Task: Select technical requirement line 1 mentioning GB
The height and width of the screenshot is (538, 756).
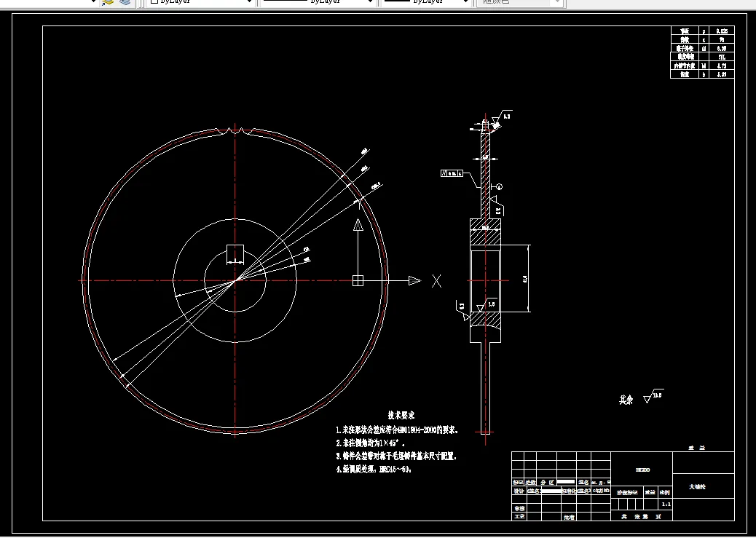Action: [x=397, y=430]
